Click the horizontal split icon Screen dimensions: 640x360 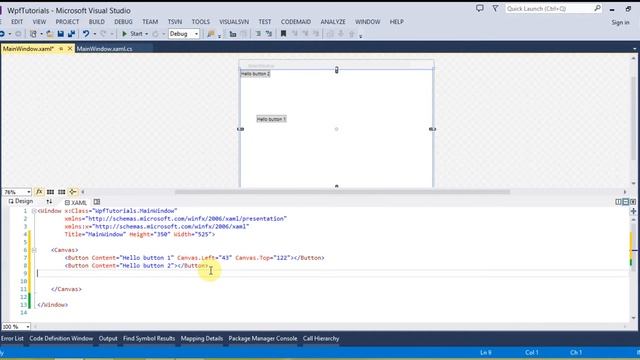625,202
